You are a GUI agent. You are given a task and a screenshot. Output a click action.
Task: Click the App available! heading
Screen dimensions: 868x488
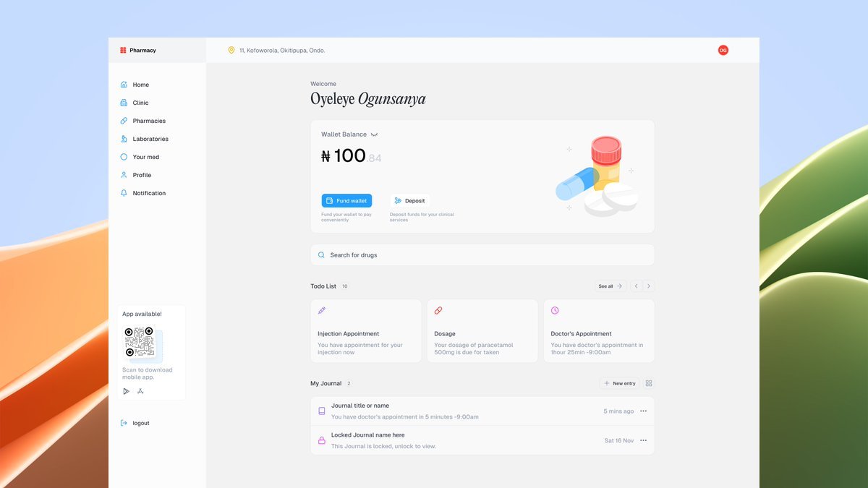point(142,314)
